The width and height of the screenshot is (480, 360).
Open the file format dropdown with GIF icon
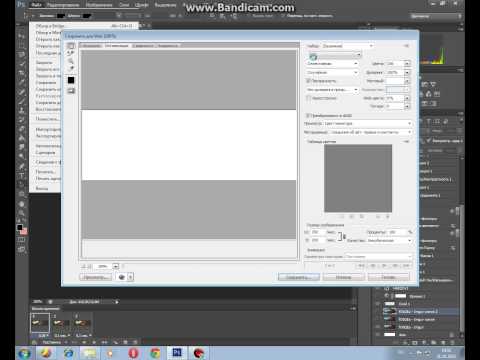(x=335, y=55)
